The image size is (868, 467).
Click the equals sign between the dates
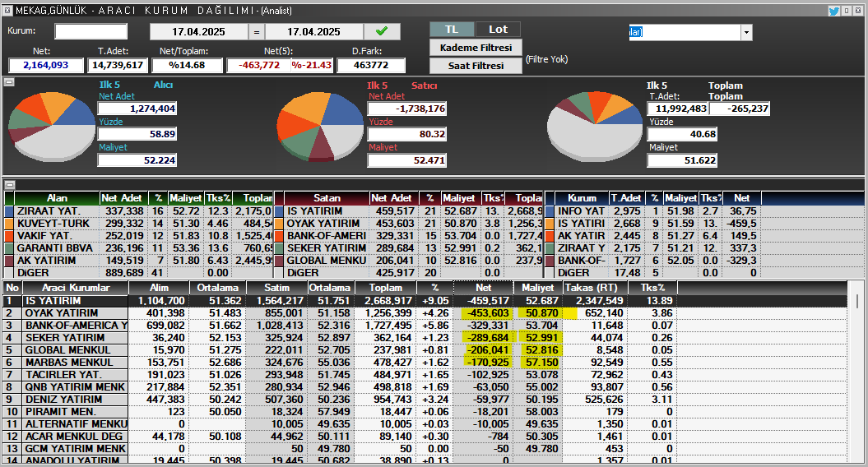click(x=257, y=31)
